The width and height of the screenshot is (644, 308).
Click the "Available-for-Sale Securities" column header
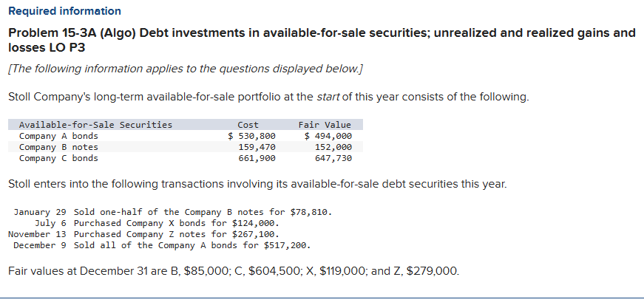[95, 125]
